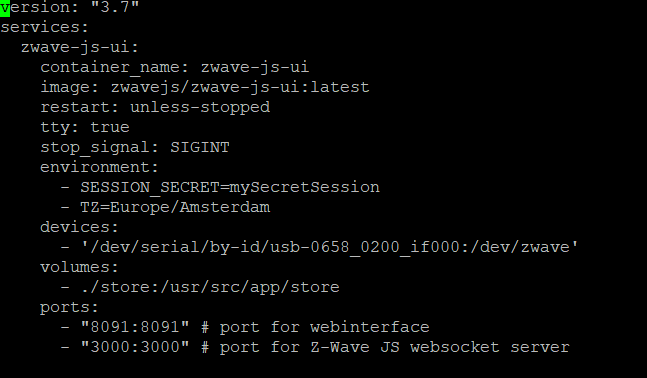The image size is (647, 378).
Task: Click the unless-stopped restart value
Action: [200, 107]
